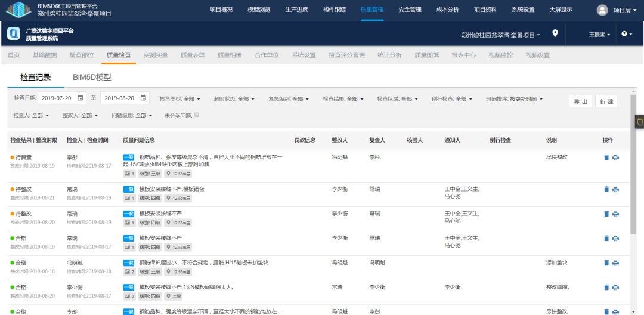Open the 实测实量 menu item

coord(156,55)
